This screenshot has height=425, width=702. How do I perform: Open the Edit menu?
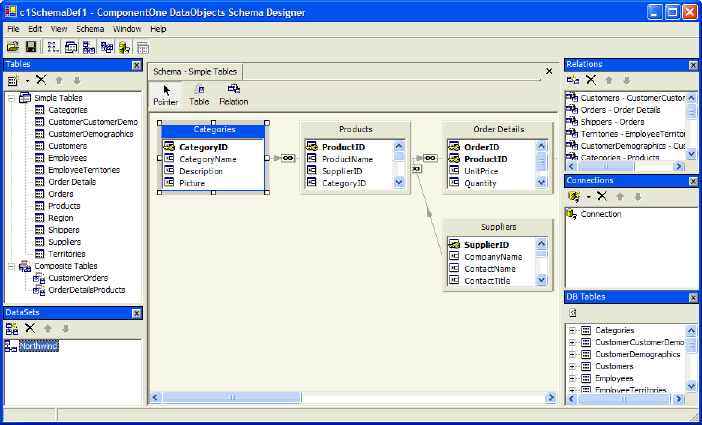35,29
